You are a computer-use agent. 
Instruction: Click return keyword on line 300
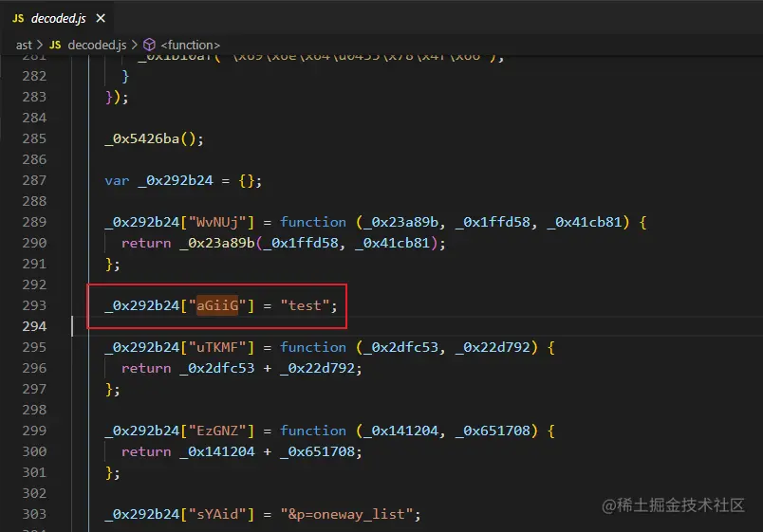tap(146, 451)
